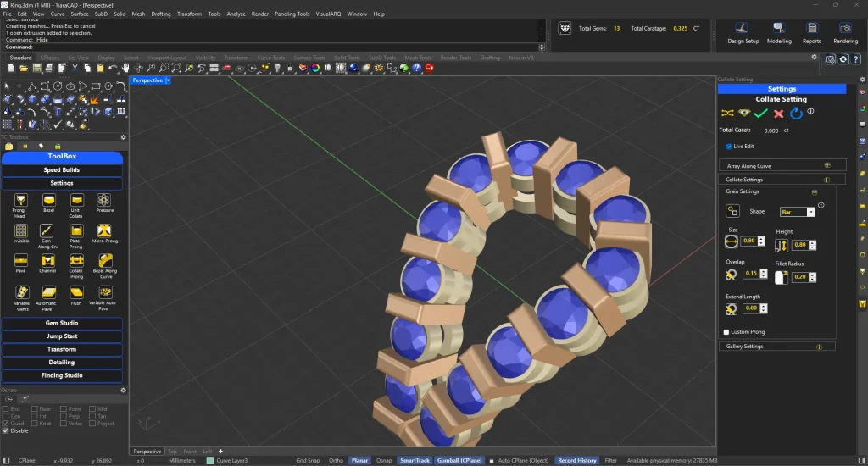This screenshot has width=868, height=466.
Task: Click the Automatic Pave icon
Action: coord(48,292)
